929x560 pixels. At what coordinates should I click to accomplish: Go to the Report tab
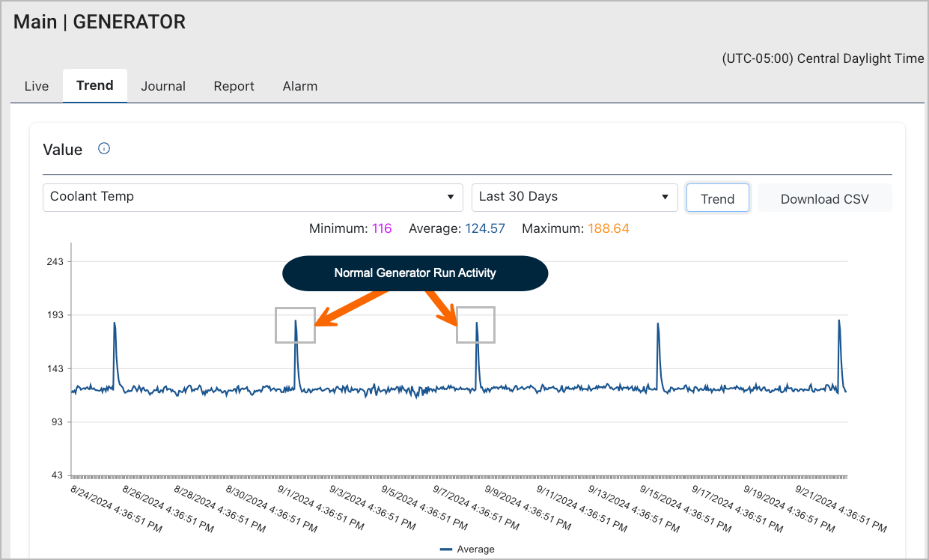(x=234, y=86)
